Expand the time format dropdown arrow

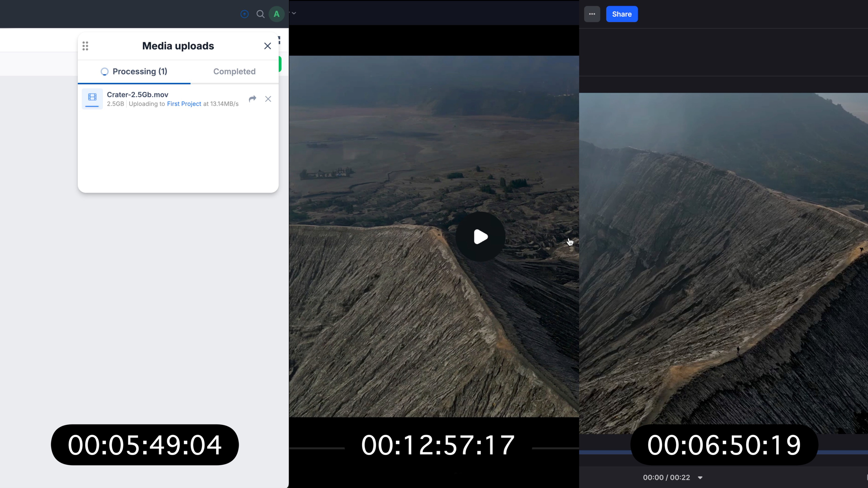click(x=700, y=478)
